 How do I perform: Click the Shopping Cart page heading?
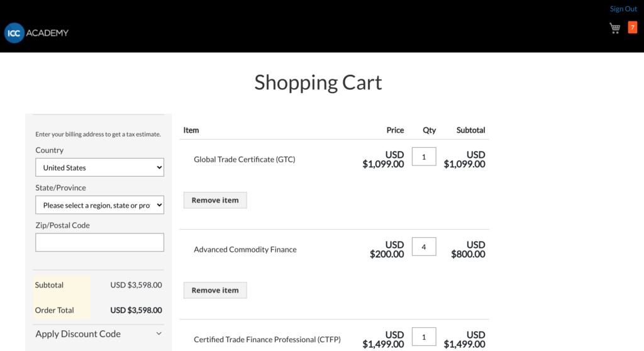click(x=318, y=82)
